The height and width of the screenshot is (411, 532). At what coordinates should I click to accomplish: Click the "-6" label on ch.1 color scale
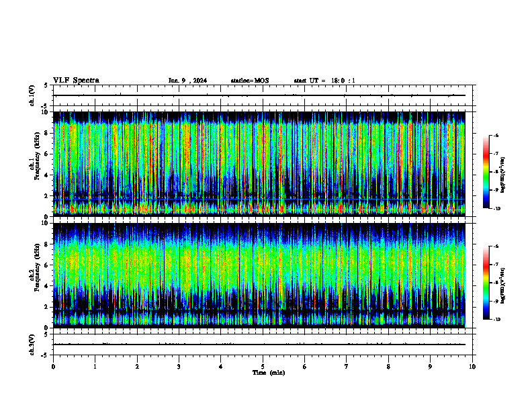496,135
